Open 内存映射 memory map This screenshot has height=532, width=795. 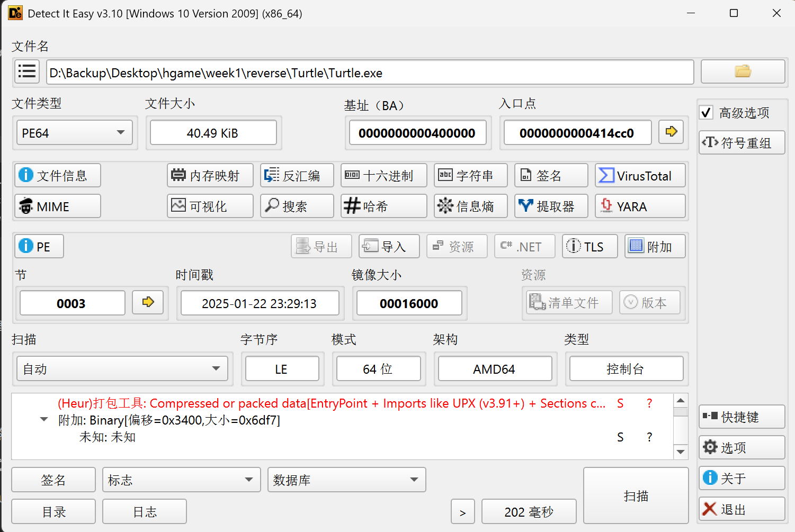(x=210, y=175)
